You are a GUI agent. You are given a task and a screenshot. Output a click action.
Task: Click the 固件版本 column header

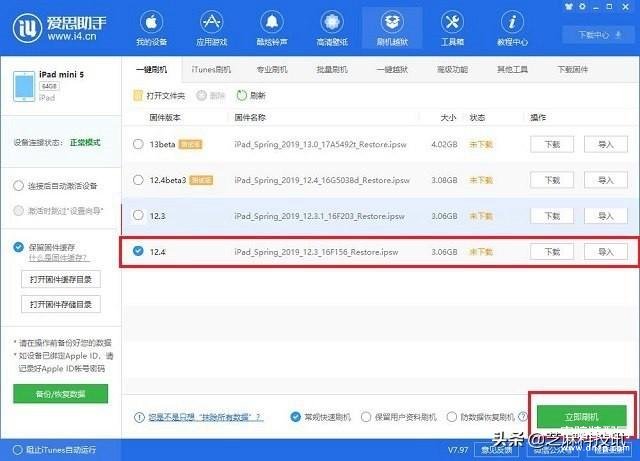pyautogui.click(x=165, y=118)
